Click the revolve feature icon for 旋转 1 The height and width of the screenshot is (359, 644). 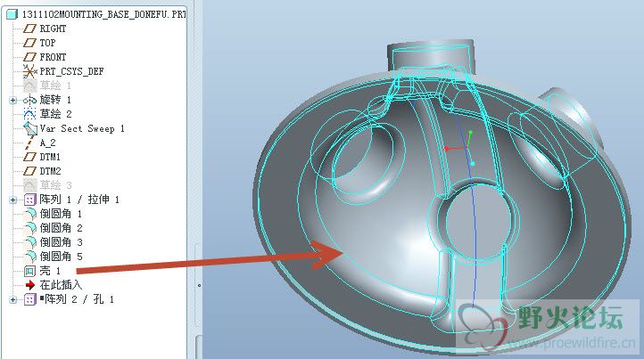29,100
